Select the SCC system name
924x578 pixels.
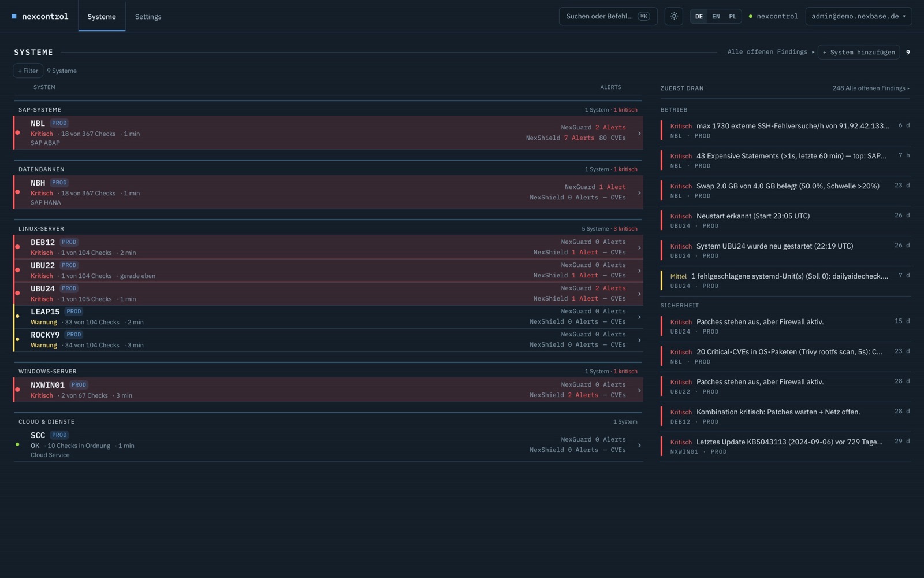tap(38, 435)
